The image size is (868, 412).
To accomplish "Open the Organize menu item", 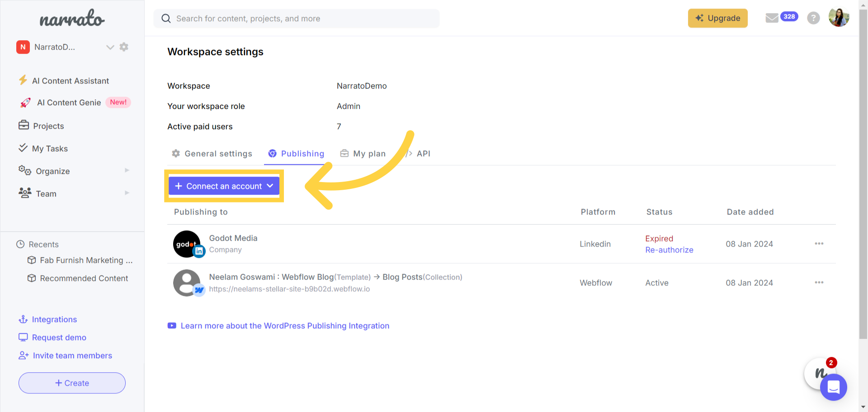I will 53,171.
